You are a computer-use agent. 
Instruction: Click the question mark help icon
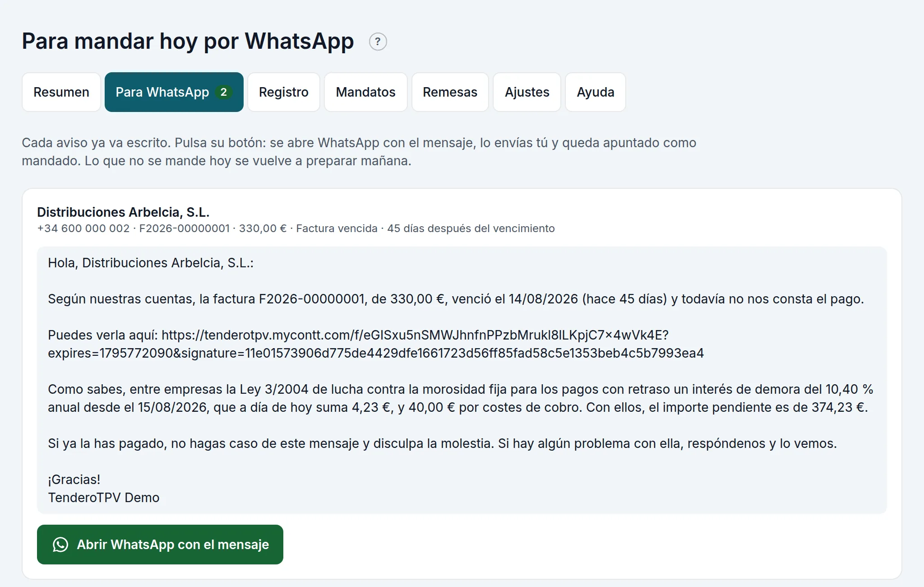pos(378,42)
